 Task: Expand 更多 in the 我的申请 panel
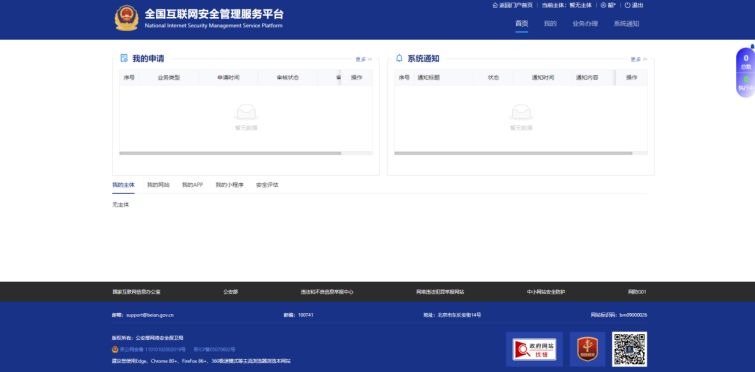click(364, 59)
